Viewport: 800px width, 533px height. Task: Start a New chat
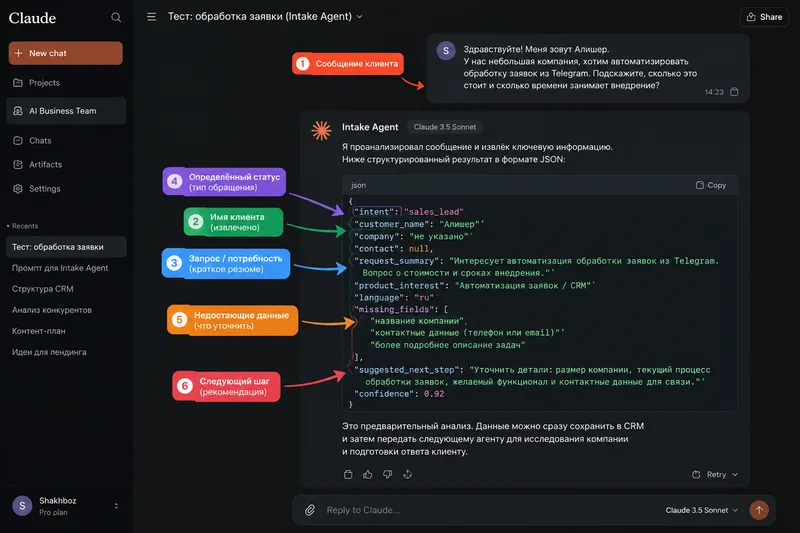[x=65, y=53]
